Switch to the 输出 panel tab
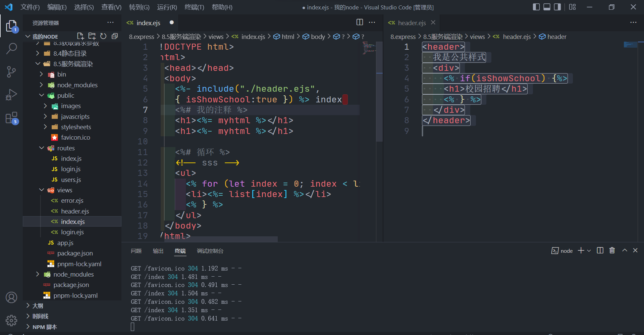The height and width of the screenshot is (335, 644). pyautogui.click(x=158, y=251)
